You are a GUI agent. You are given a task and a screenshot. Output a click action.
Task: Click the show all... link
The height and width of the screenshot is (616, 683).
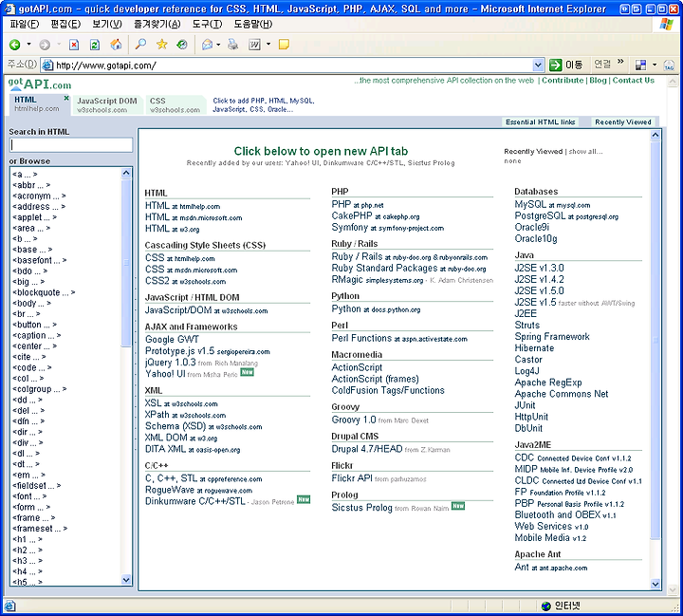click(586, 151)
